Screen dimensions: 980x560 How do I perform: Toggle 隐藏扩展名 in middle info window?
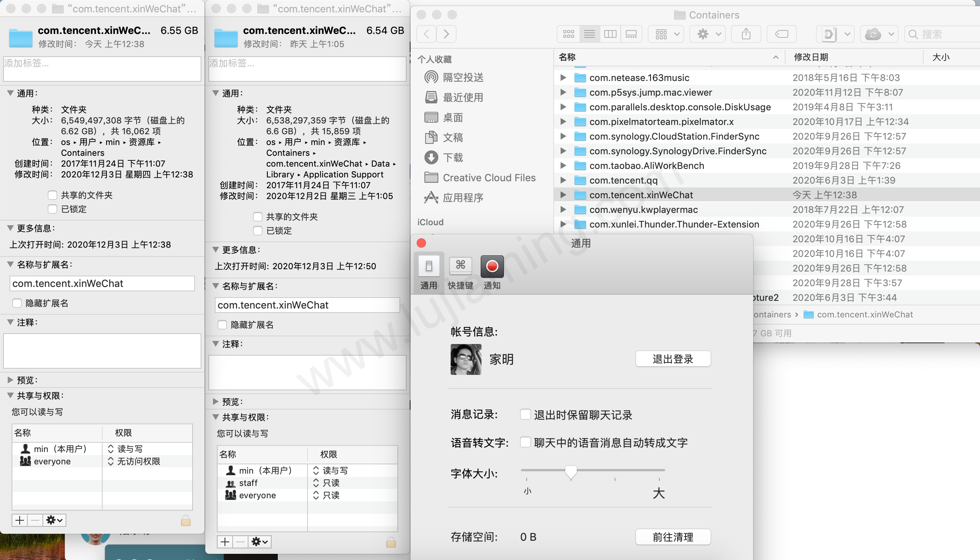222,325
